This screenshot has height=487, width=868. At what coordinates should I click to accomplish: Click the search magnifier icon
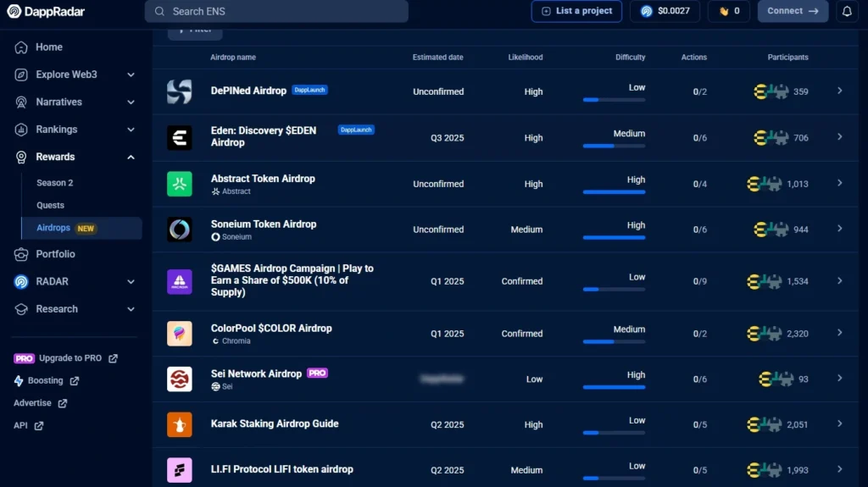pos(159,11)
